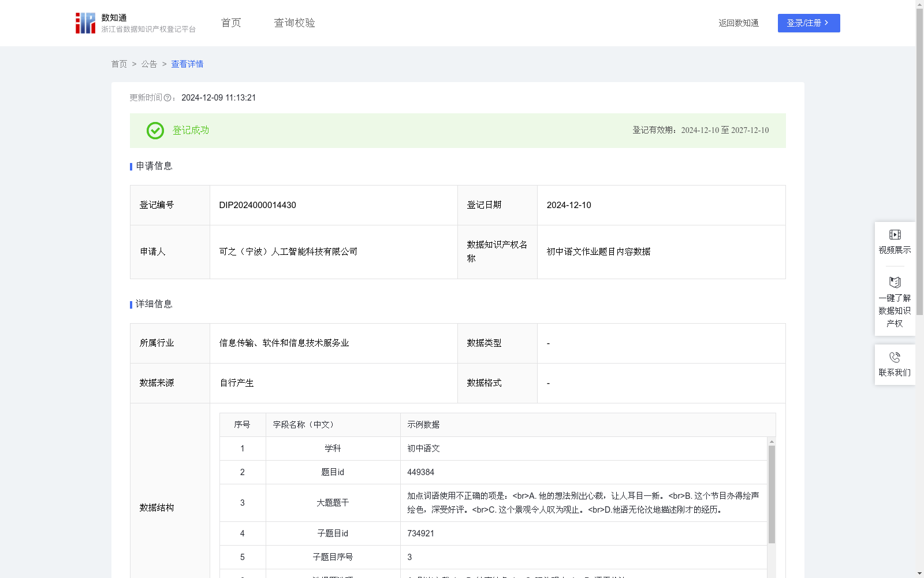
Task: Click the 登记编号 label cell
Action: point(170,205)
